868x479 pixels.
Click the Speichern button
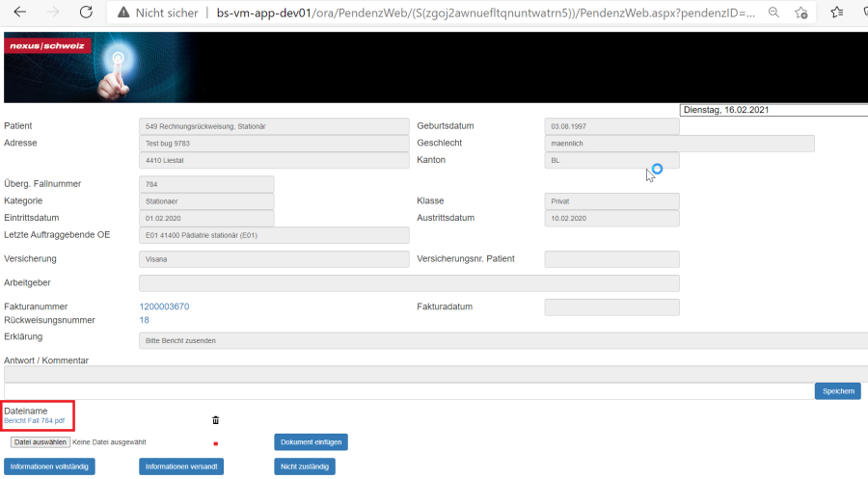point(837,391)
